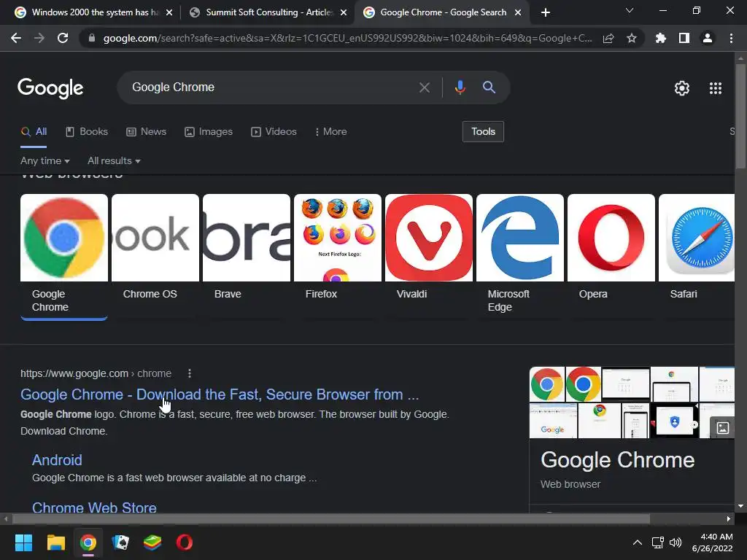Reload the current page
Viewport: 747px width, 560px height.
pos(63,38)
